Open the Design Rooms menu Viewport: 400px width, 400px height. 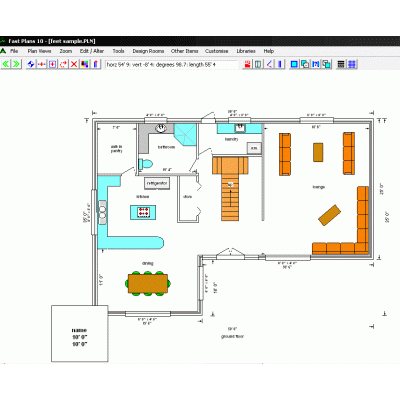[148, 51]
